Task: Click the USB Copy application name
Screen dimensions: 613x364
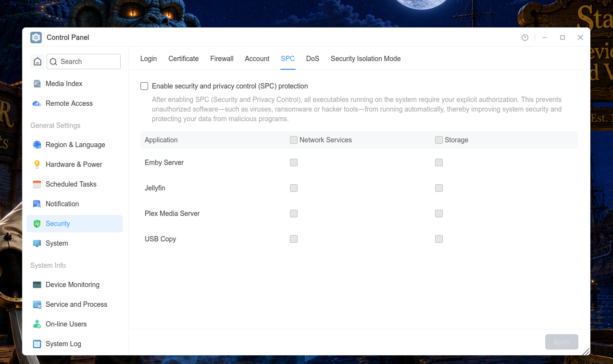Action: [x=160, y=239]
